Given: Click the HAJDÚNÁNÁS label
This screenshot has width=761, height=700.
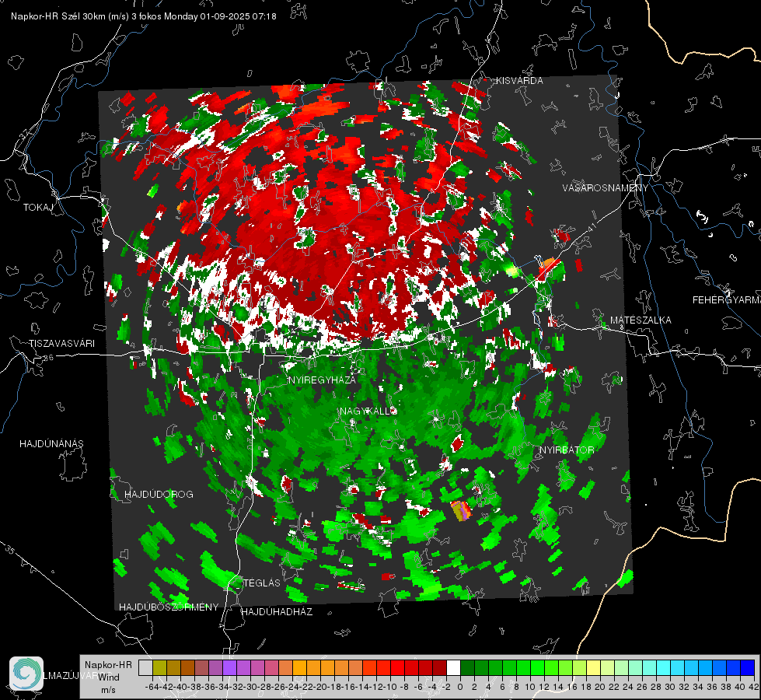Looking at the screenshot, I should pos(51,444).
